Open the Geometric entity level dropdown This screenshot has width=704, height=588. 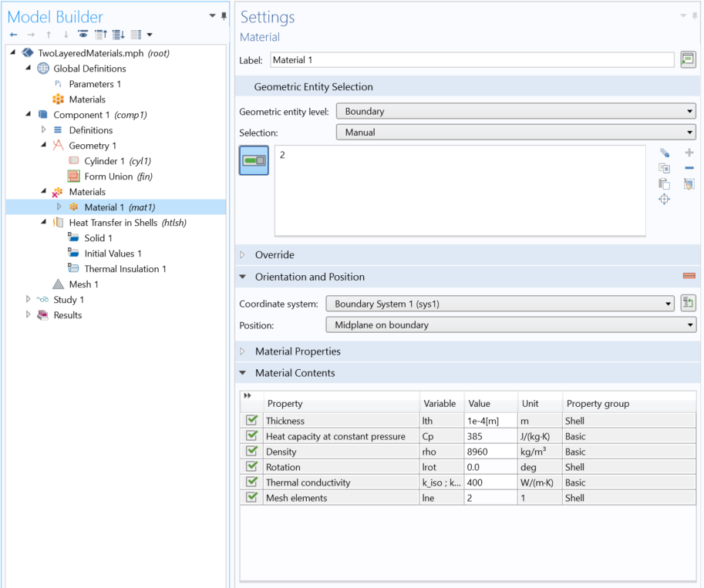pos(516,111)
